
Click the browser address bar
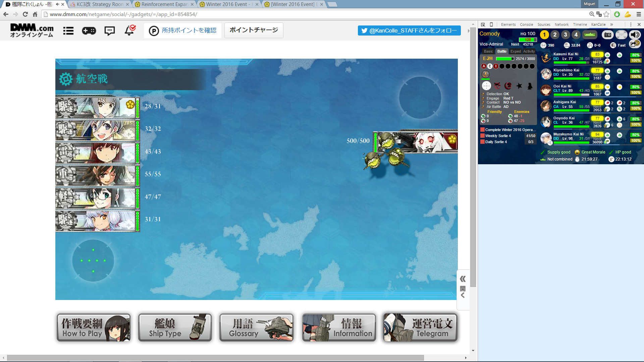coord(315,14)
